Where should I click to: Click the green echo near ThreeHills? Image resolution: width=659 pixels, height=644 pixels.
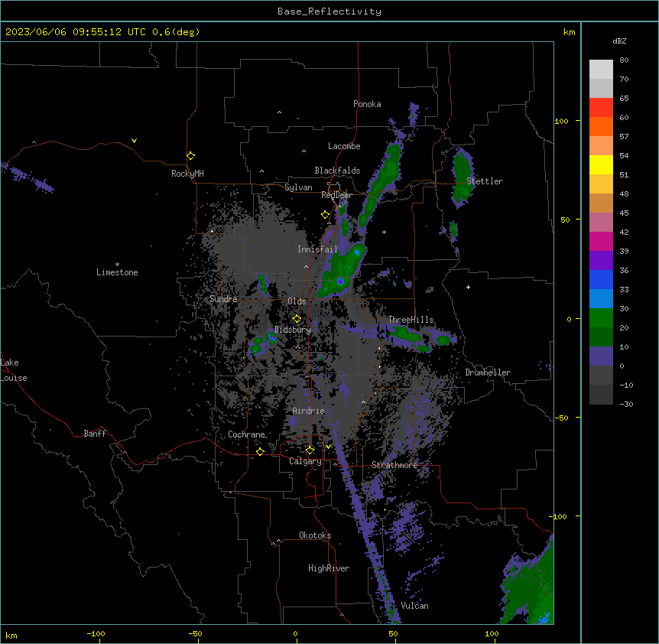(x=405, y=333)
